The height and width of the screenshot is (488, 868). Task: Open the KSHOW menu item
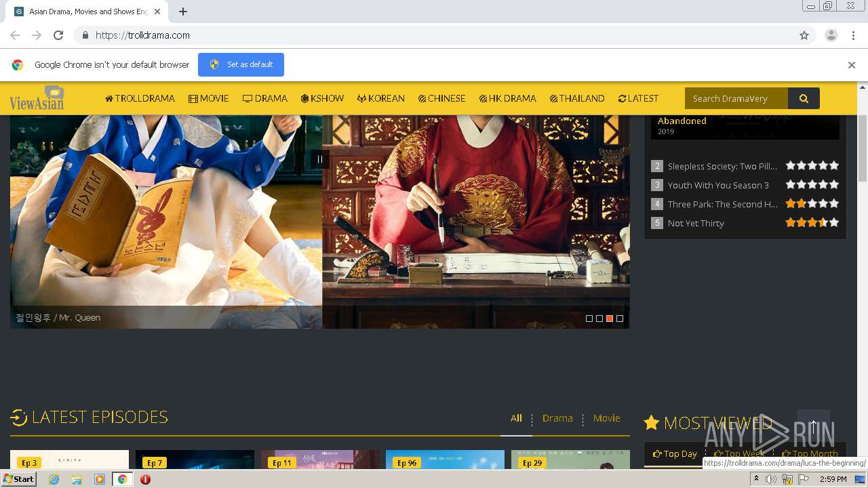322,98
